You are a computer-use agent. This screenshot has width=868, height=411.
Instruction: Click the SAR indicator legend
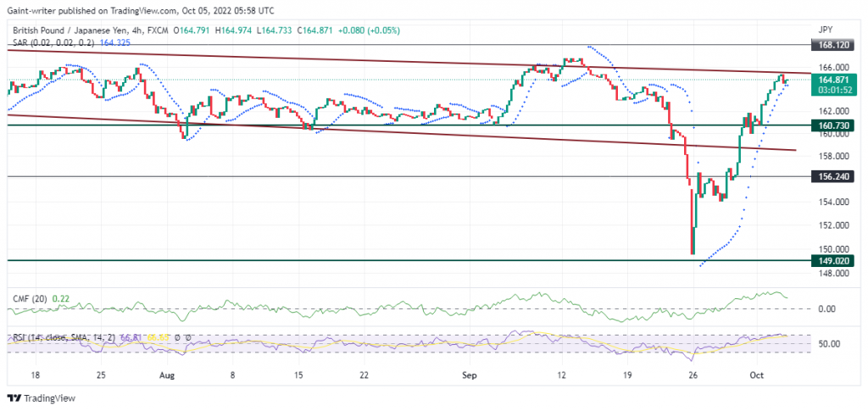[x=53, y=42]
